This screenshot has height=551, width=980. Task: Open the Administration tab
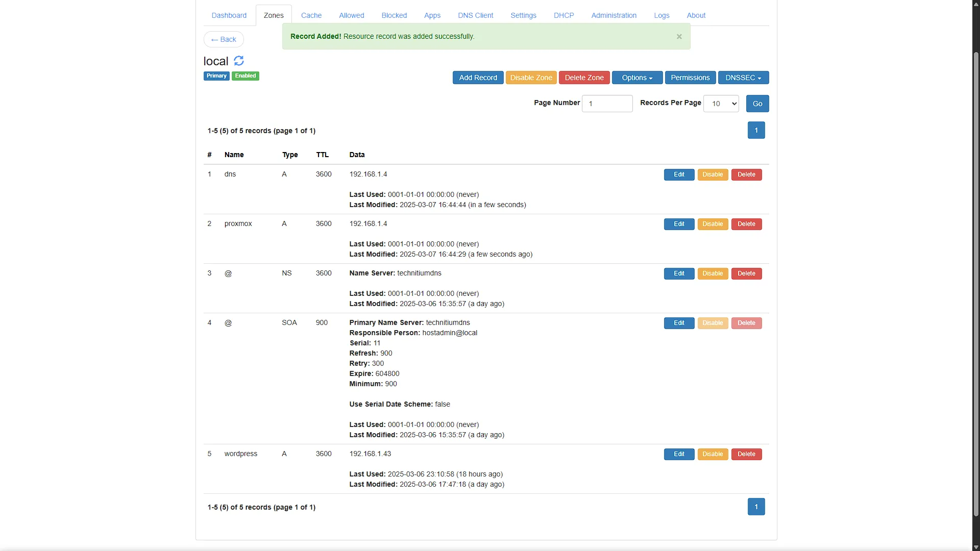[614, 15]
